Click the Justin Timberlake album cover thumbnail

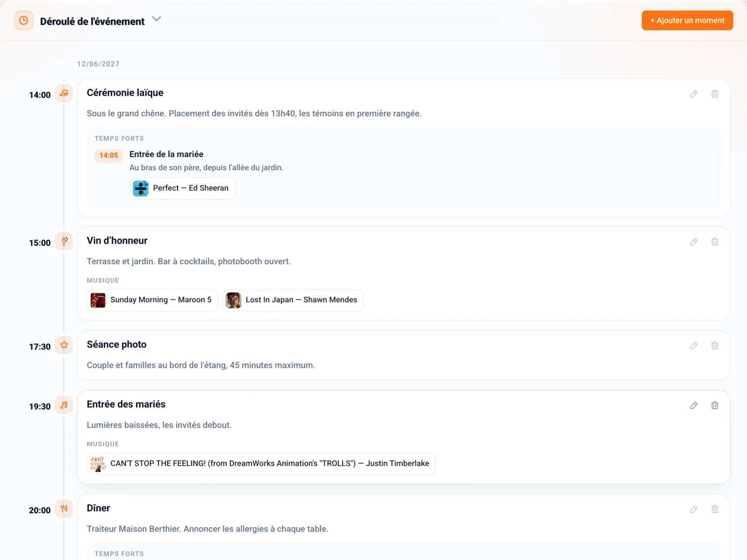click(98, 464)
